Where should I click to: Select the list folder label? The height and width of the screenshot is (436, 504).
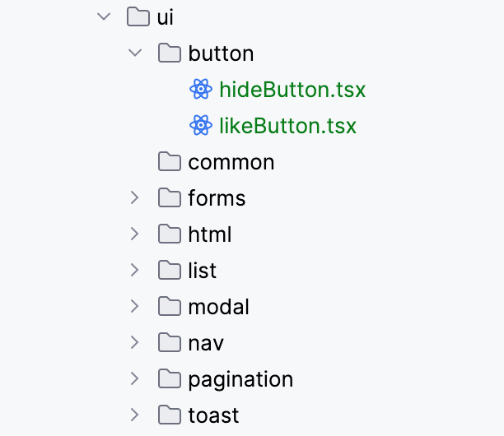[x=203, y=271]
